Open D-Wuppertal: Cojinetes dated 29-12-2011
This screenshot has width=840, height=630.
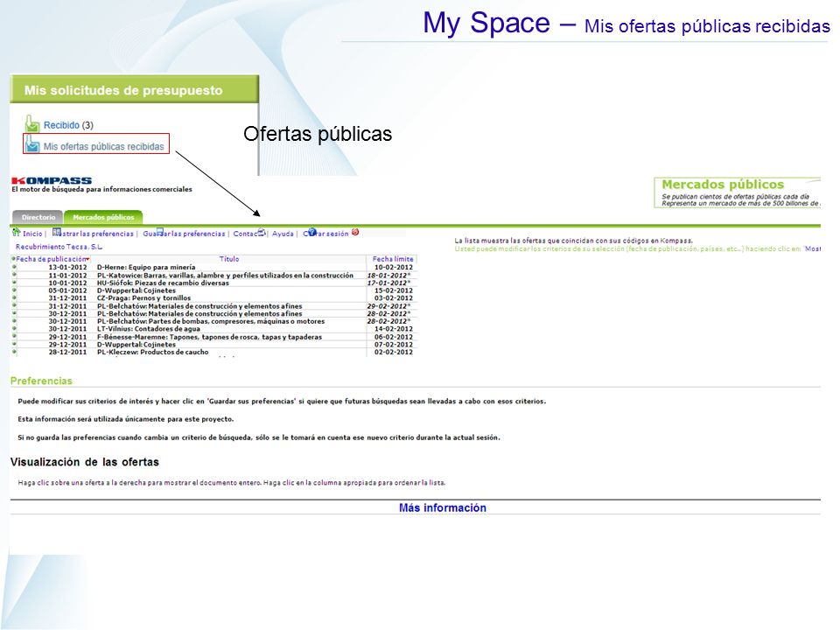[x=136, y=345]
